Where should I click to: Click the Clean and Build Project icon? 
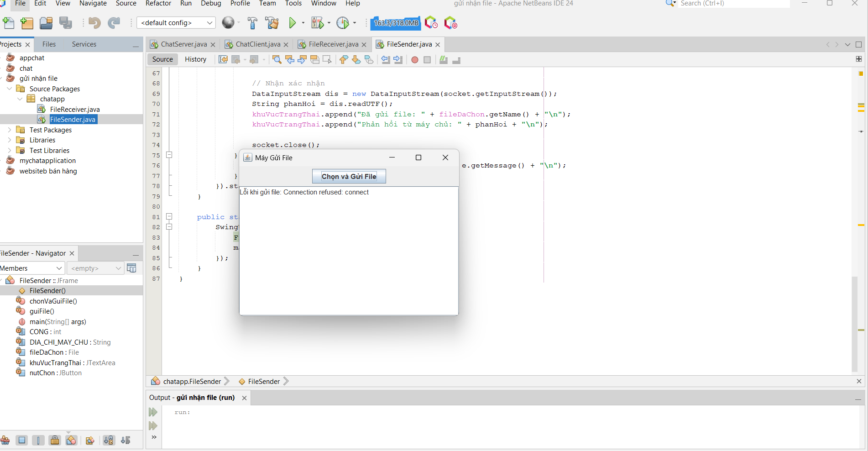272,23
